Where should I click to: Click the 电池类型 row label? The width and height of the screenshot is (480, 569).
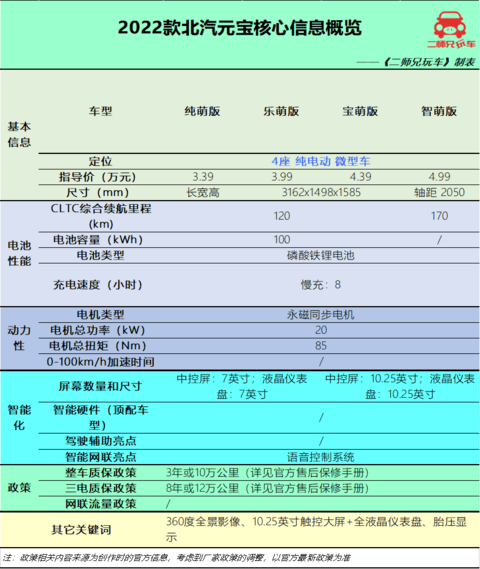(100, 255)
